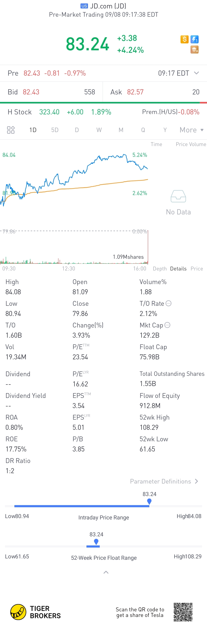Select the Price Volume column tab
This screenshot has height=644, width=207.
coord(191,144)
